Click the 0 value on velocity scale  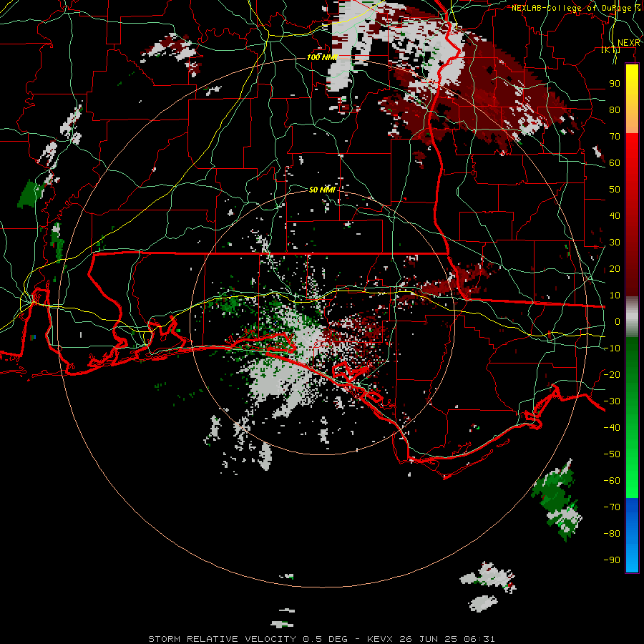[618, 322]
